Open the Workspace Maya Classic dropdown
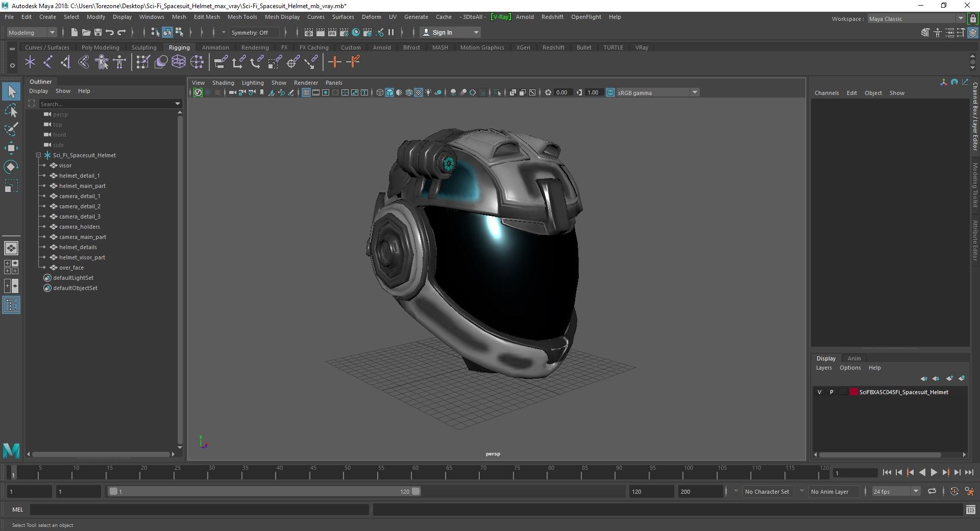This screenshot has height=531, width=980. [916, 19]
